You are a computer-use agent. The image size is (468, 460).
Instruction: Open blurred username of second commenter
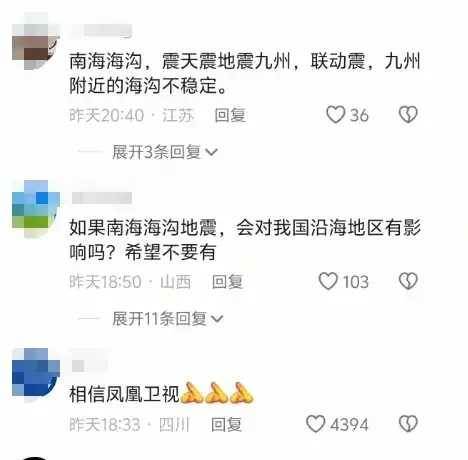102,198
